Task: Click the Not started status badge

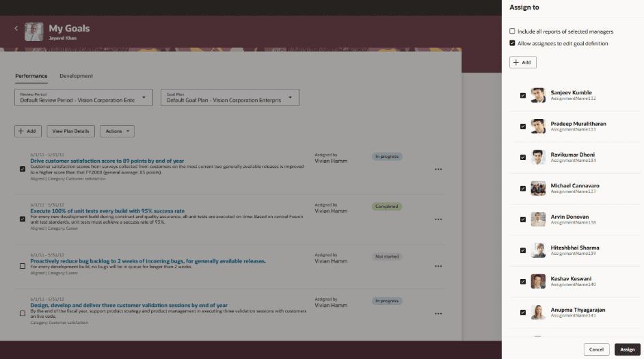Action: coord(387,256)
